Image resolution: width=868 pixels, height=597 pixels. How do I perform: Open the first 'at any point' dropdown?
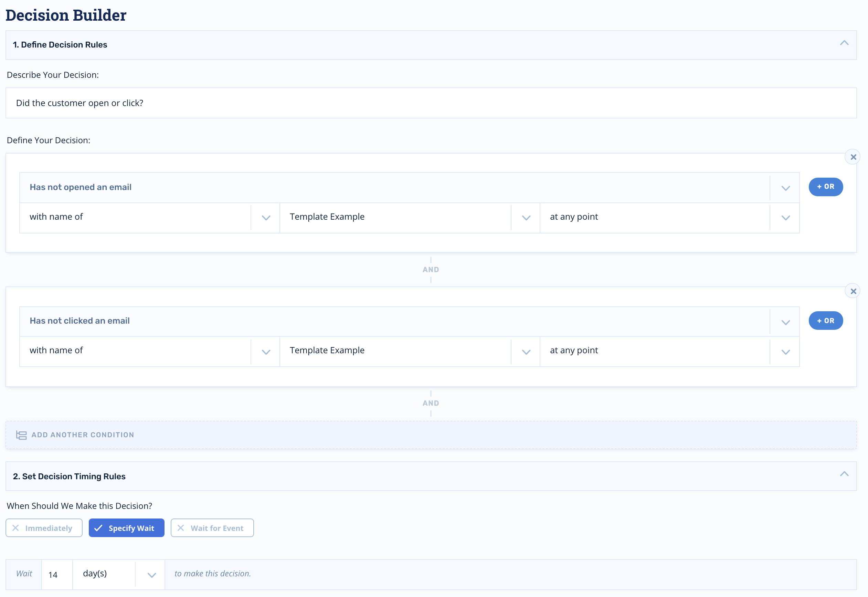click(785, 218)
